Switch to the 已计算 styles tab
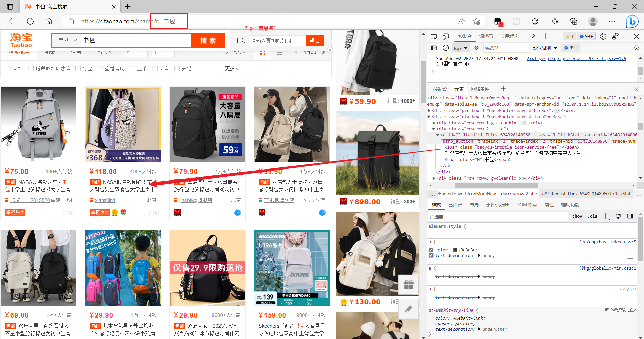The image size is (644, 339). pos(455,205)
